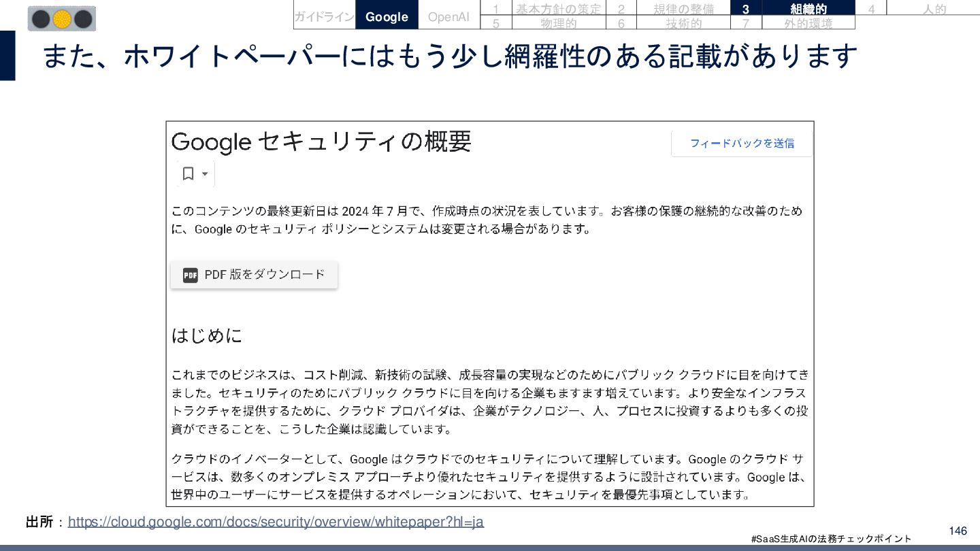Screen dimensions: 980x551
Task: Click the slide title about ホワイトペーパー
Action: (449, 56)
